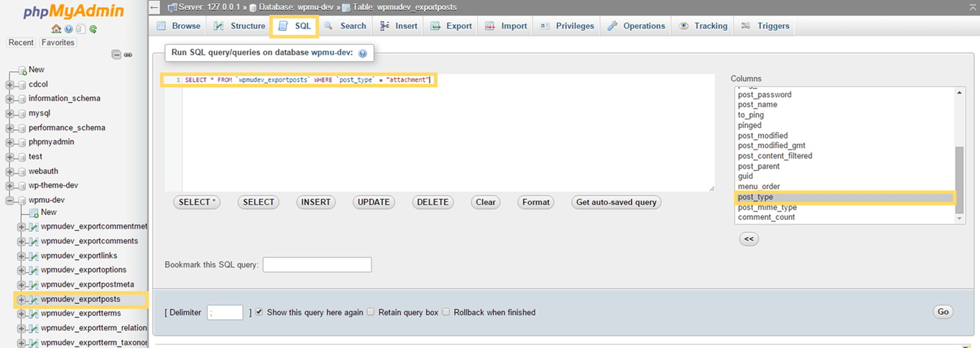
Task: Click the Structure tab icon
Action: [x=219, y=26]
